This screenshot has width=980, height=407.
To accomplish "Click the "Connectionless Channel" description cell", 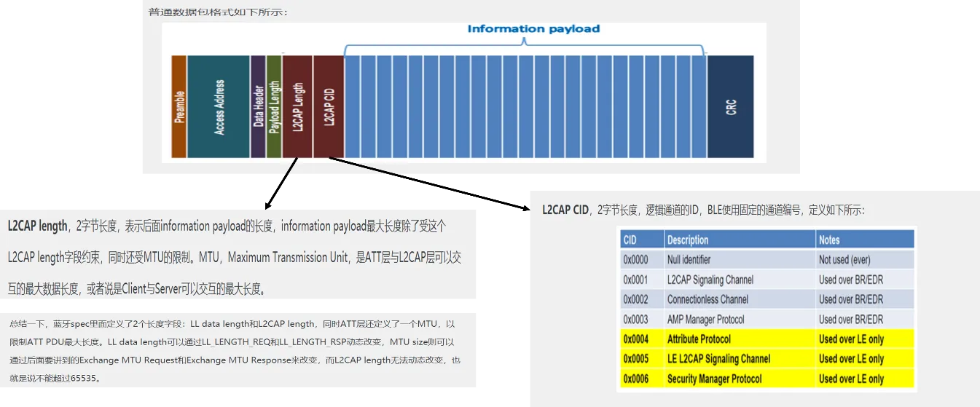I will point(740,299).
